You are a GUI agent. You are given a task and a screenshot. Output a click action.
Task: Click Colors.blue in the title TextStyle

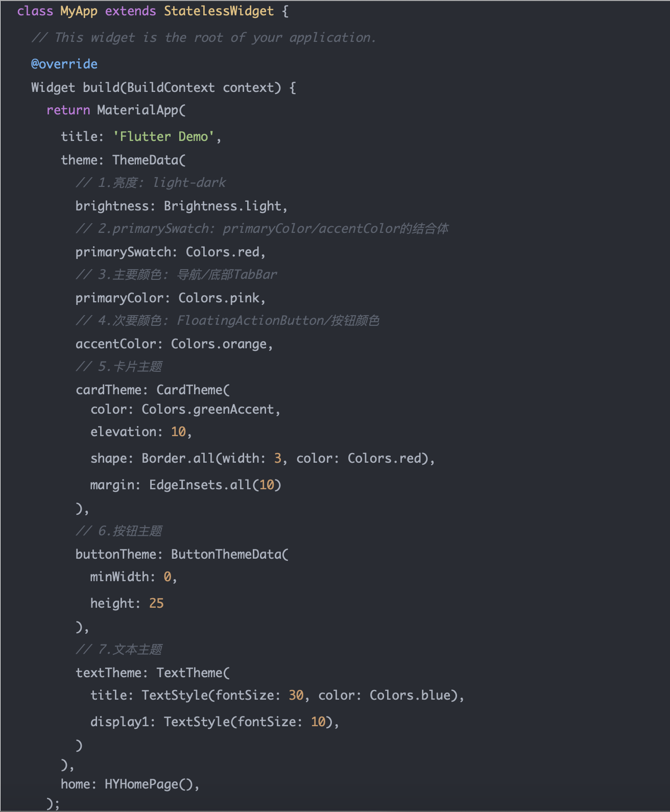click(x=410, y=695)
